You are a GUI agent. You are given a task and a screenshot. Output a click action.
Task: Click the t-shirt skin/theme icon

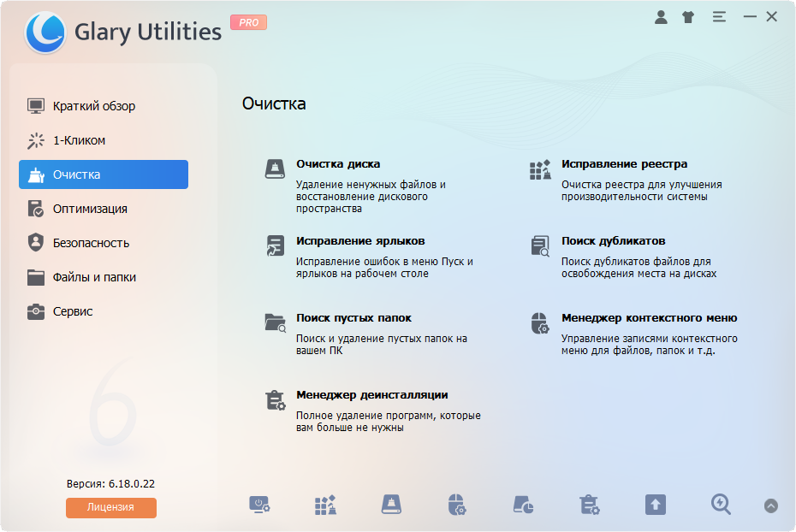(x=687, y=15)
